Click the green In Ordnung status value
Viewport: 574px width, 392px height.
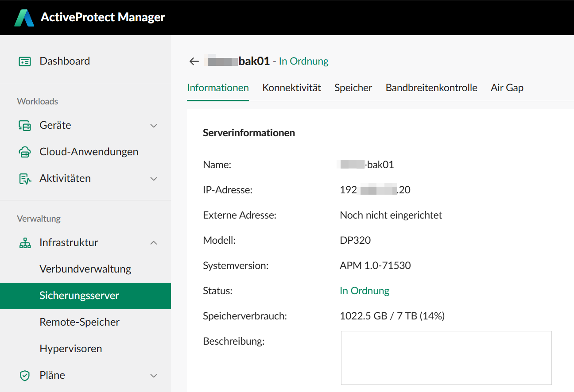(365, 291)
